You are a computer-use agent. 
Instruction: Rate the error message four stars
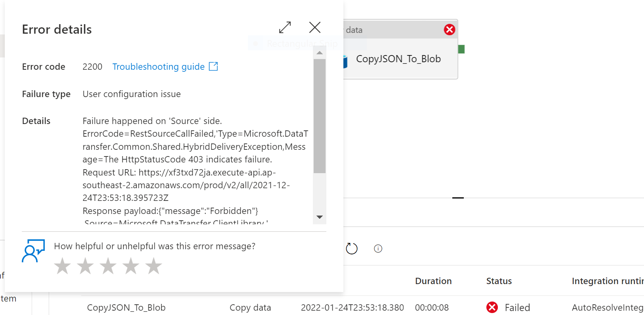point(131,266)
